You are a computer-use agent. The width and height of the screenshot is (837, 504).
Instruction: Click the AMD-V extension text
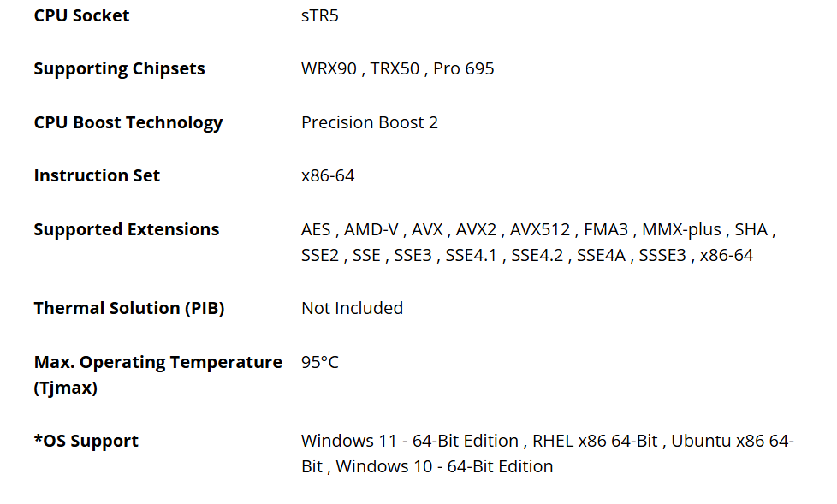[x=371, y=229]
